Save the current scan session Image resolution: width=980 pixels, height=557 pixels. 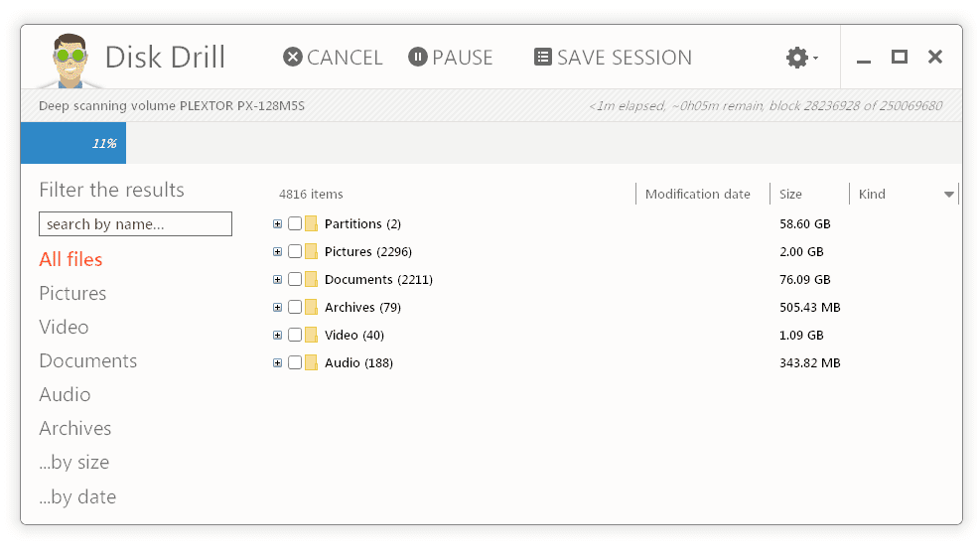point(613,58)
